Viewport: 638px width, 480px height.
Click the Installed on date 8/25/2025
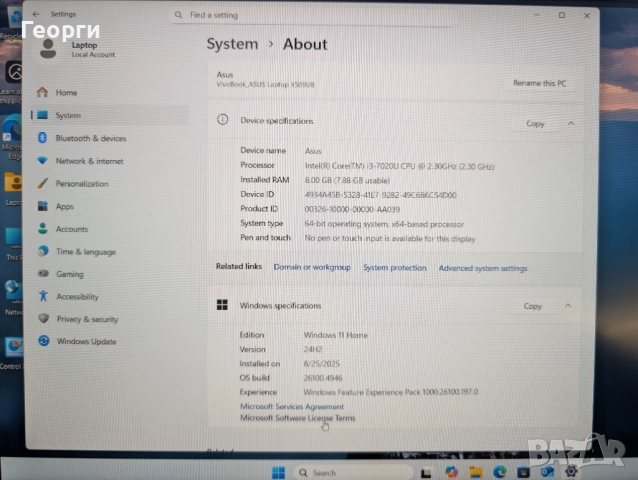[x=321, y=364]
